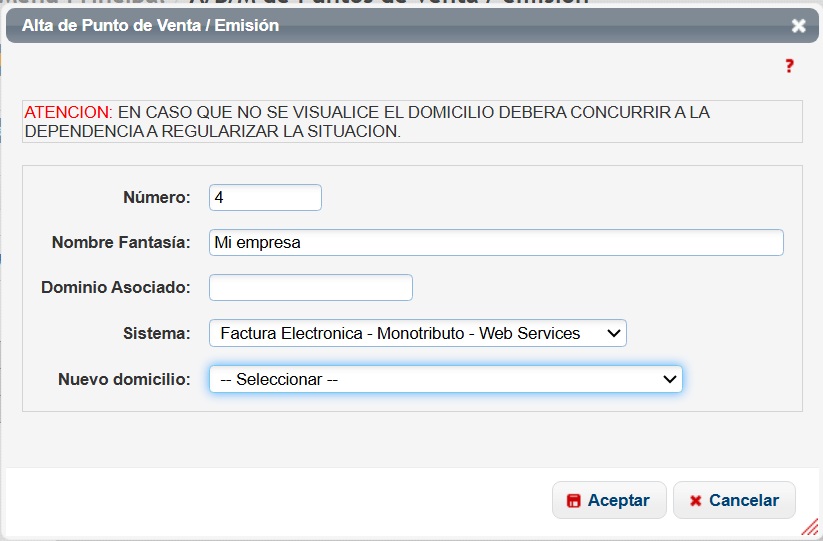Close the Alta de Punto de Venta dialog
The image size is (823, 541).
tap(798, 26)
